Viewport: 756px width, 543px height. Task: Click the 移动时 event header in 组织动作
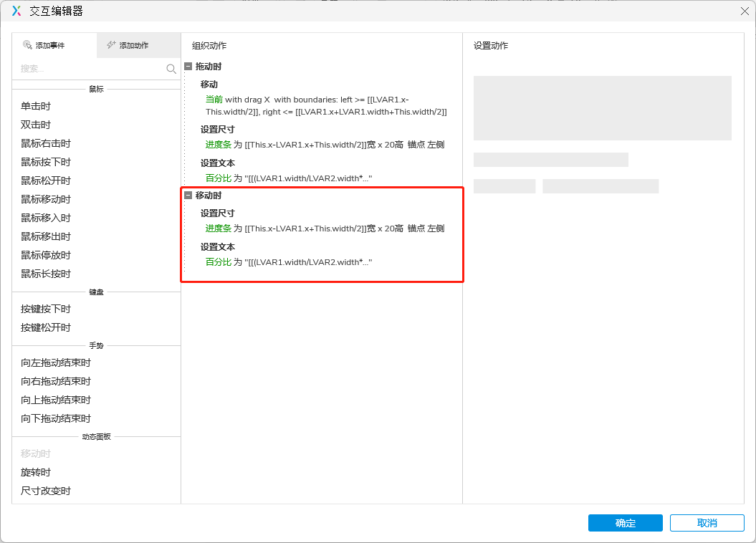(x=209, y=195)
